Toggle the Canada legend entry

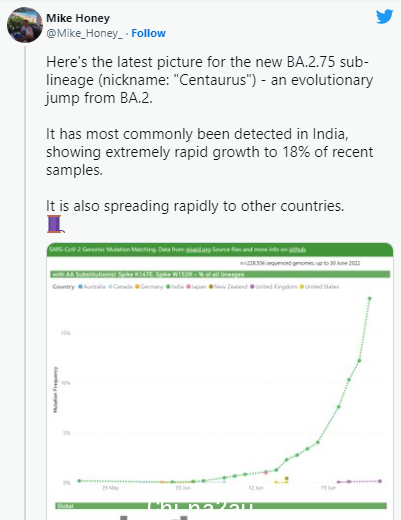coord(121,287)
